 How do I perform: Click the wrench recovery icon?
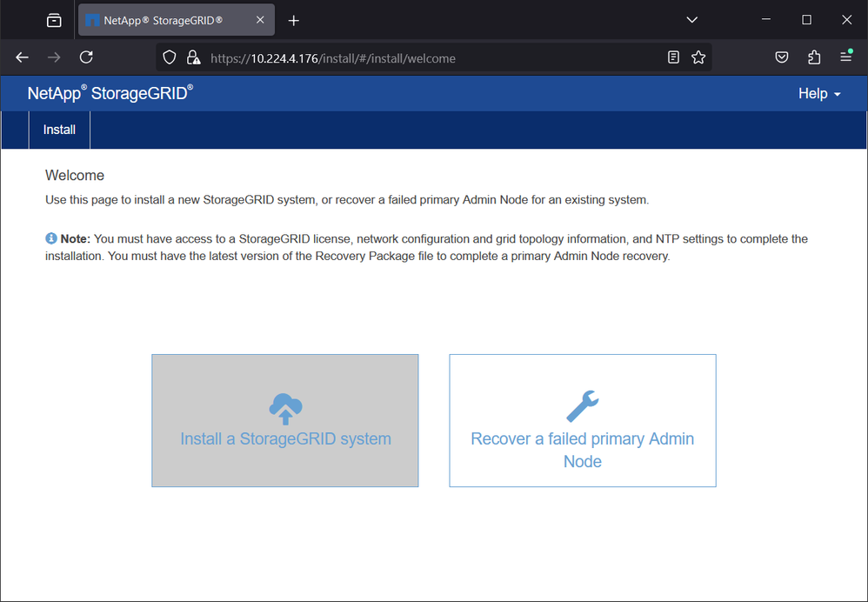pyautogui.click(x=583, y=406)
